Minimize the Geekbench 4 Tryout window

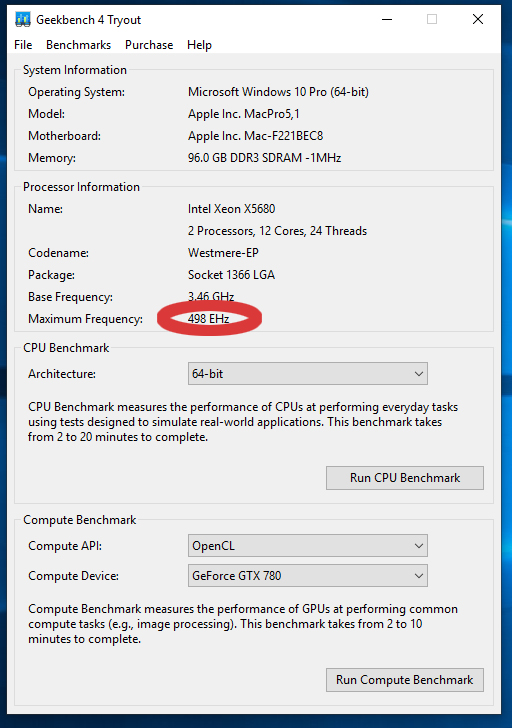click(387, 20)
